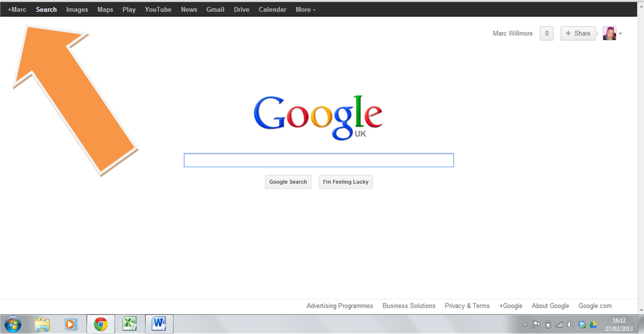Click the Google Search button

[288, 182]
